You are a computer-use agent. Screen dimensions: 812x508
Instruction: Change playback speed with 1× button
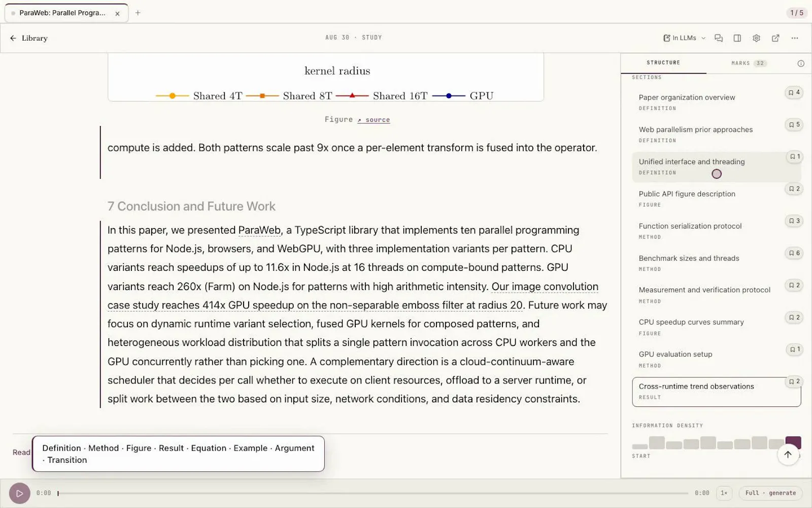click(724, 493)
